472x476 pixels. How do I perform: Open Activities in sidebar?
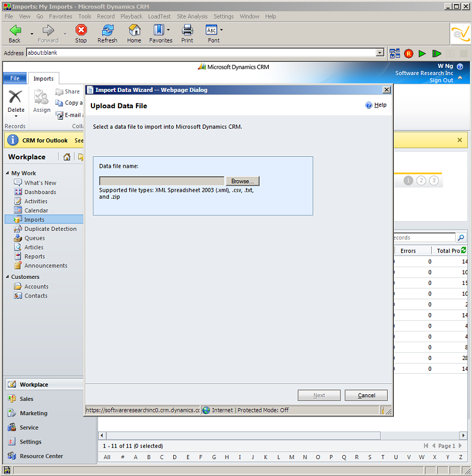[36, 201]
